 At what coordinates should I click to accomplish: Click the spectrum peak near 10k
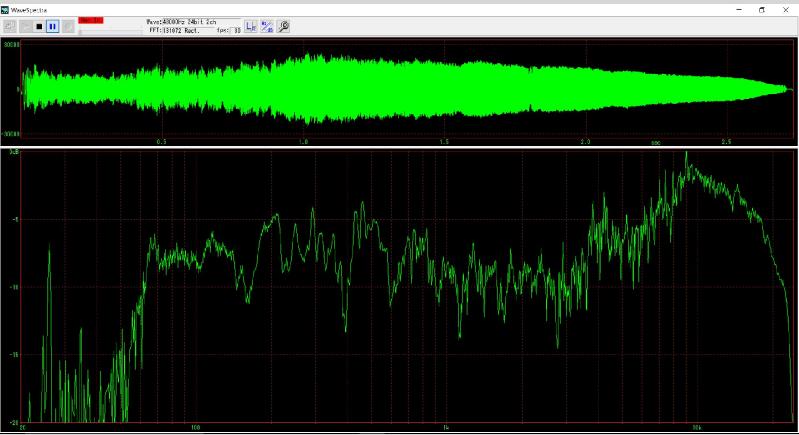coord(686,153)
